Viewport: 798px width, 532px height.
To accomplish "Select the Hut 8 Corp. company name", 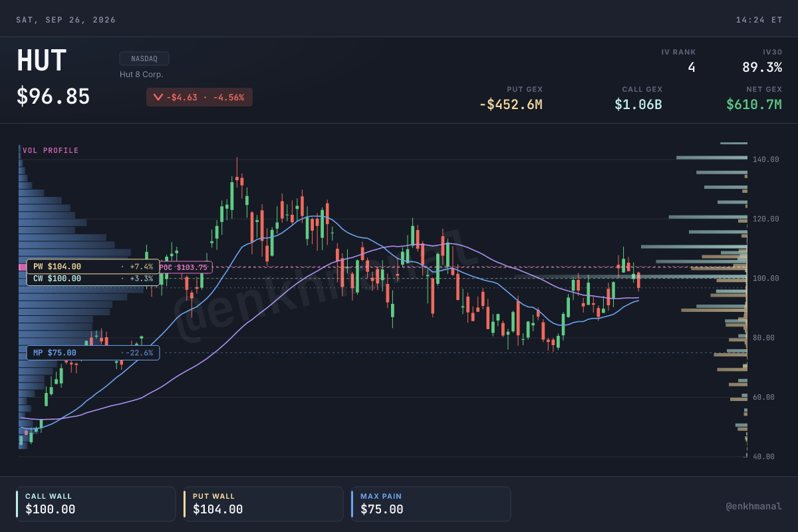I will (142, 74).
